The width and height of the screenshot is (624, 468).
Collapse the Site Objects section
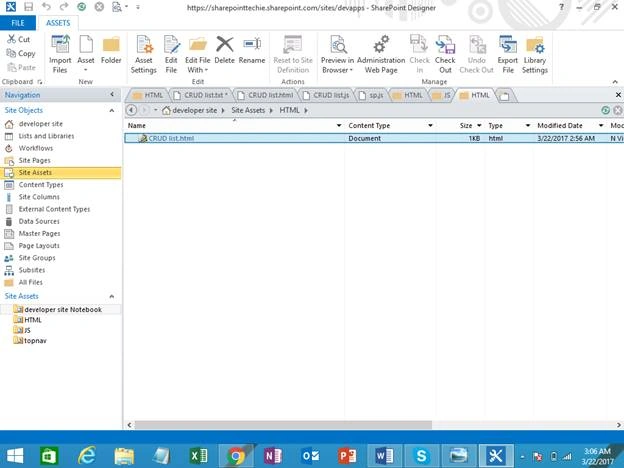pos(112,110)
